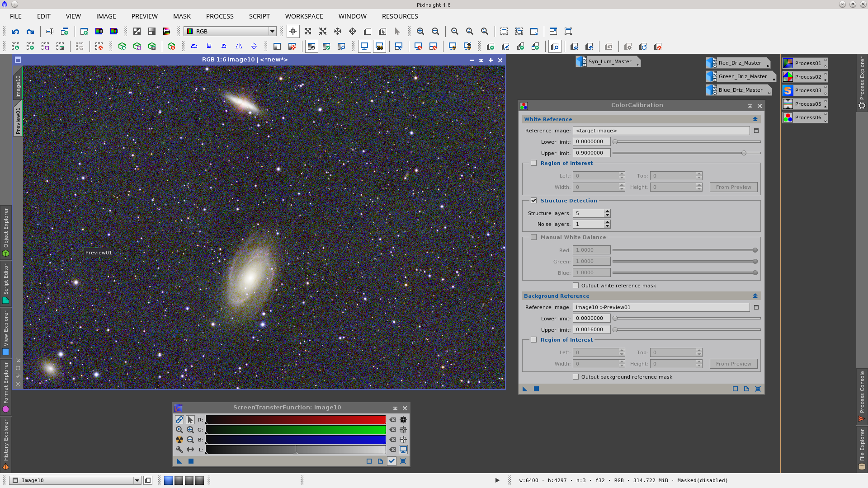Click From Preview under Background Reference
The width and height of the screenshot is (868, 488).
[733, 364]
